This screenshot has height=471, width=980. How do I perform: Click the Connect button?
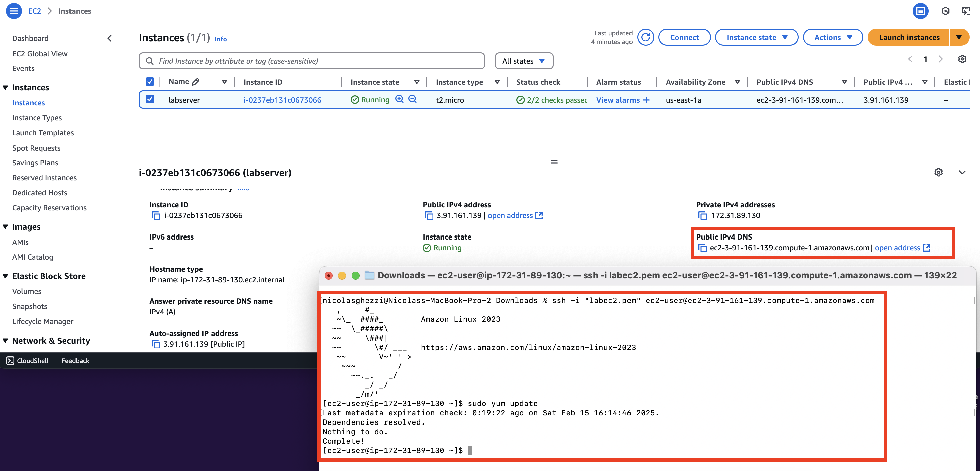[684, 37]
